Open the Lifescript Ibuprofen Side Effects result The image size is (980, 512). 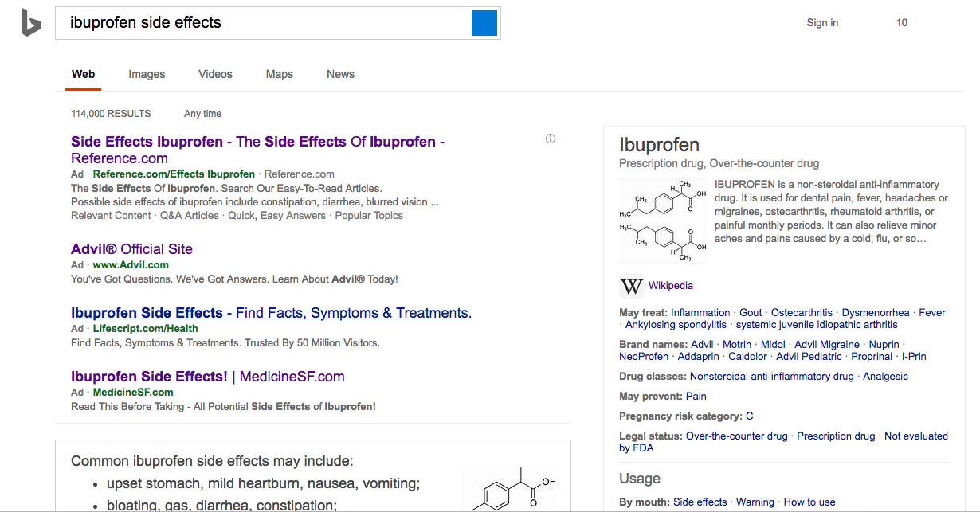[x=271, y=312]
